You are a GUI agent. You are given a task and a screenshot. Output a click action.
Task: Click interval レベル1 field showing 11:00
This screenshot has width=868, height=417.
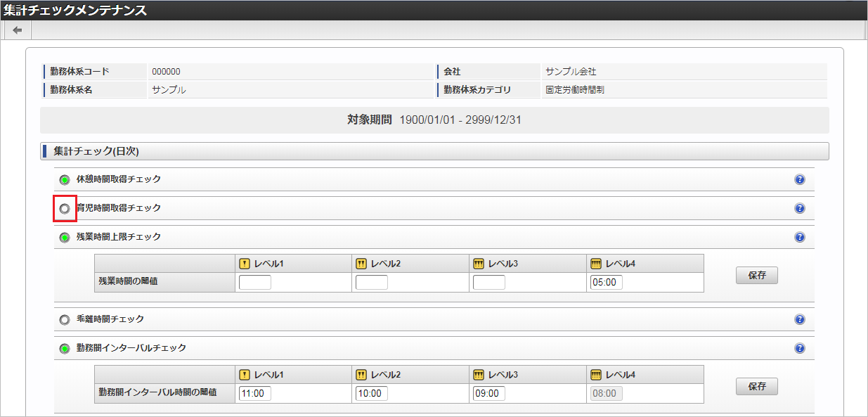[x=255, y=393]
